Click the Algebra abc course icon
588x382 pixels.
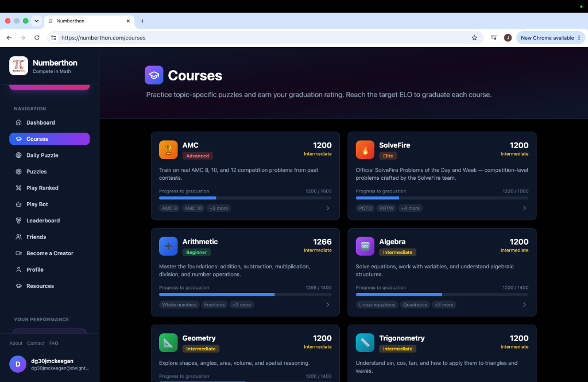tap(365, 246)
